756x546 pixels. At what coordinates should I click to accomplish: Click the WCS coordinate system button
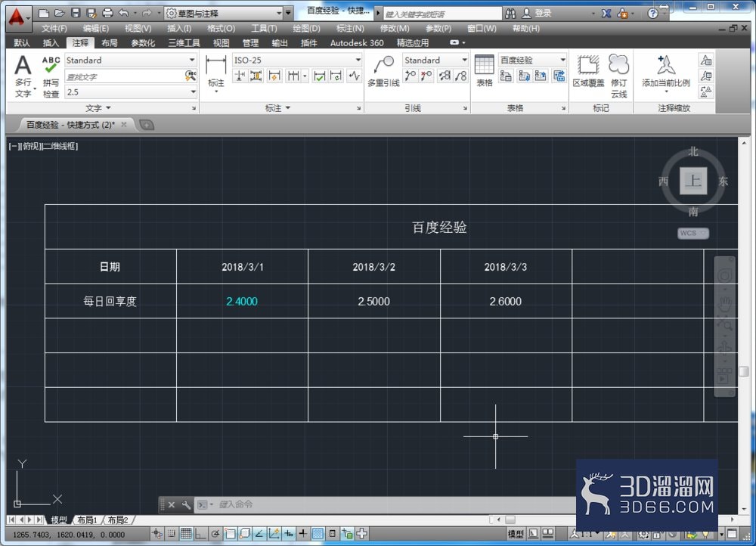click(692, 234)
